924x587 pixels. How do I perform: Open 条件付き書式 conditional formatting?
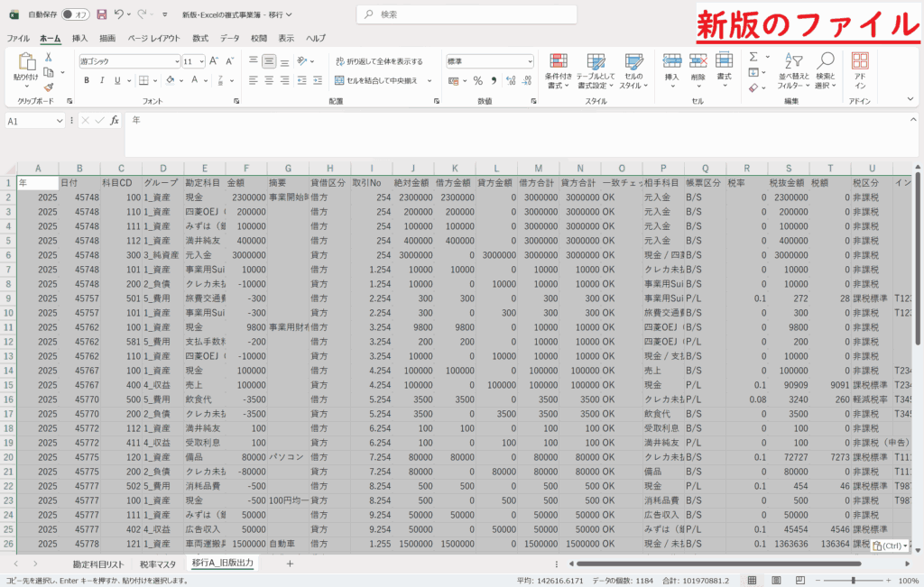tap(559, 68)
